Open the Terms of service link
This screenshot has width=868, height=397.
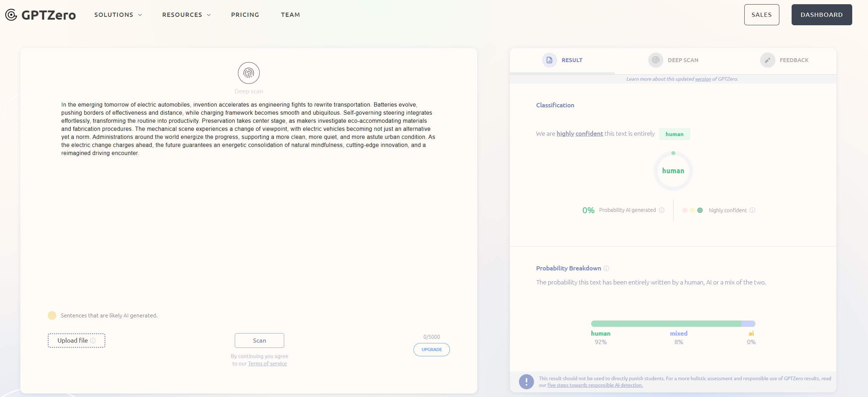click(267, 364)
